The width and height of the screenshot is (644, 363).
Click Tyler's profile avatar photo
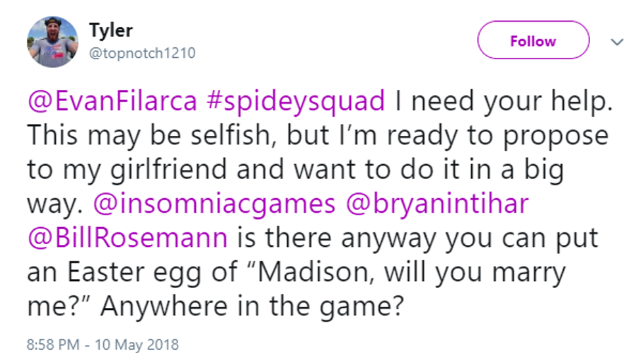tap(52, 41)
